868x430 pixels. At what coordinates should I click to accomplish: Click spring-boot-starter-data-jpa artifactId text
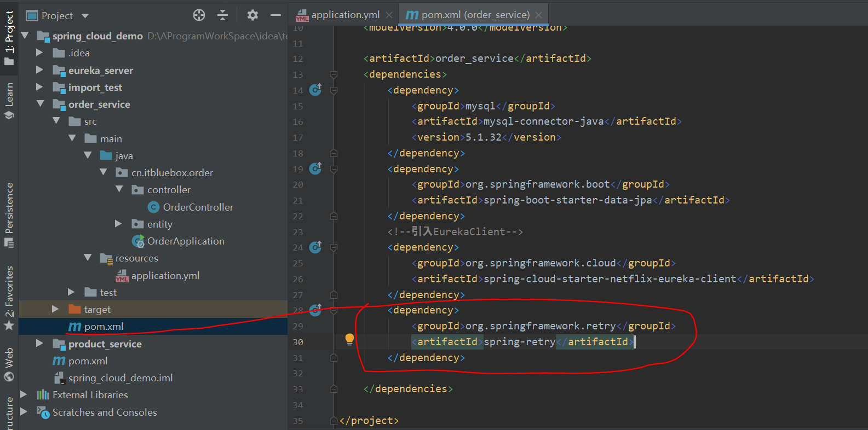[x=568, y=200]
